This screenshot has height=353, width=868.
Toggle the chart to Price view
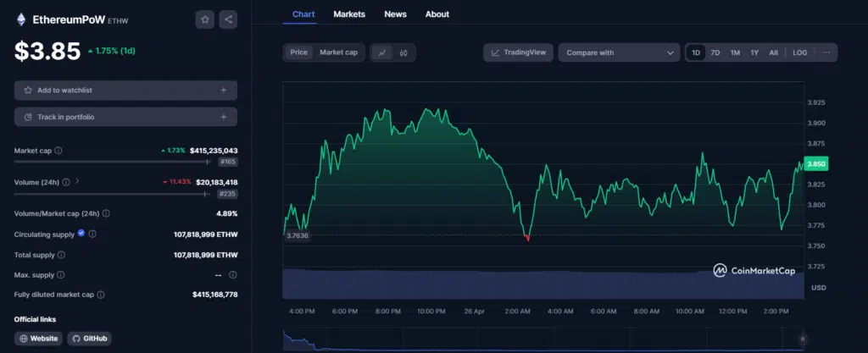point(298,52)
